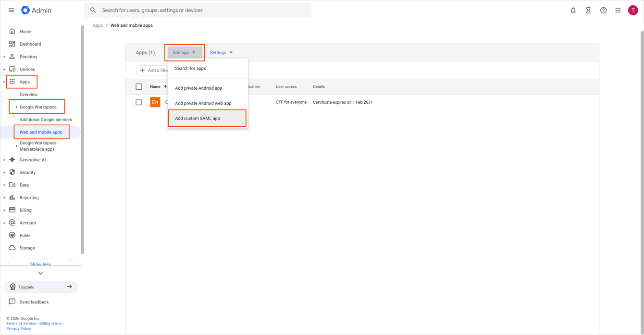Click the Generative AI sparkle icon

click(x=12, y=160)
